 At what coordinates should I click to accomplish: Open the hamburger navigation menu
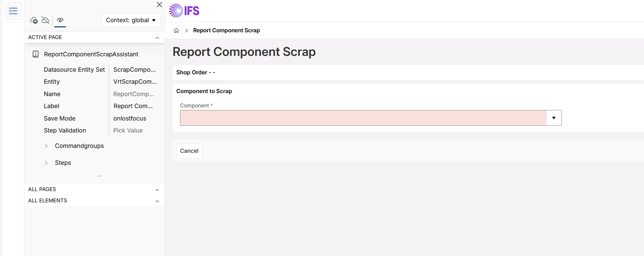(x=13, y=11)
